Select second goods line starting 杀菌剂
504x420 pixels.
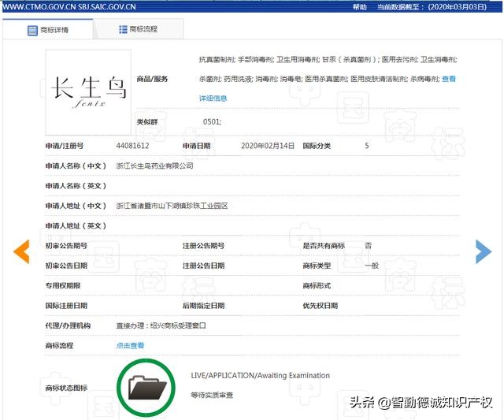[x=319, y=79]
